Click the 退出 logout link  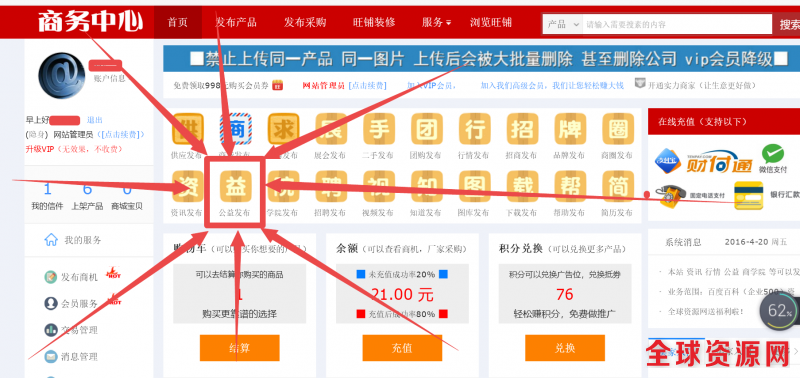(x=94, y=120)
